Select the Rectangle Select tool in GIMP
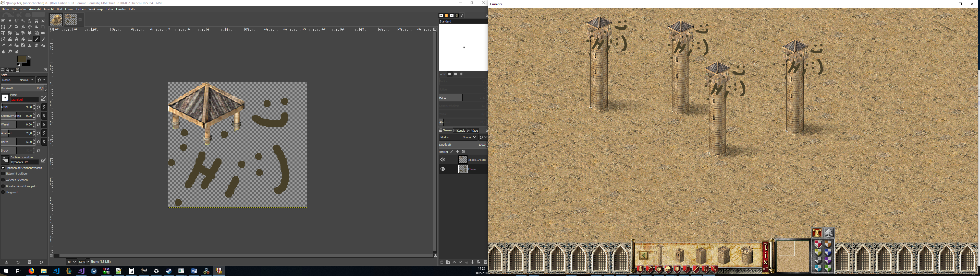This screenshot has height=276, width=980. [x=3, y=21]
